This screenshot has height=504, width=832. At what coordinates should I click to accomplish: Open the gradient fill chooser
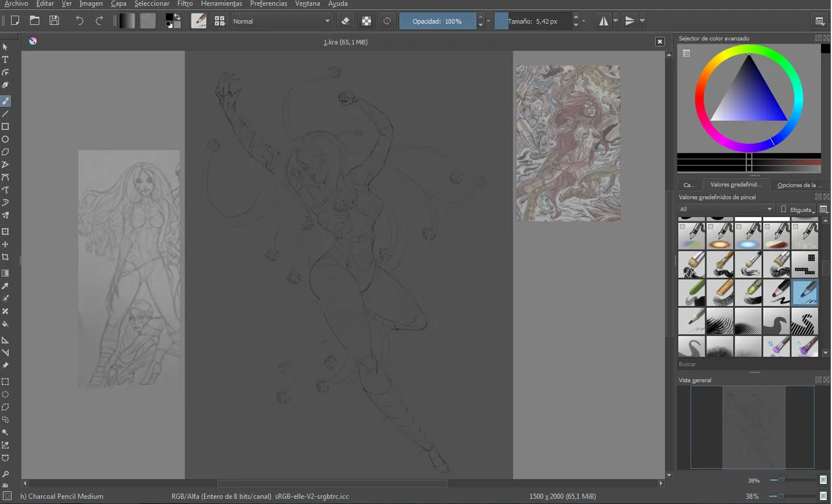[127, 21]
